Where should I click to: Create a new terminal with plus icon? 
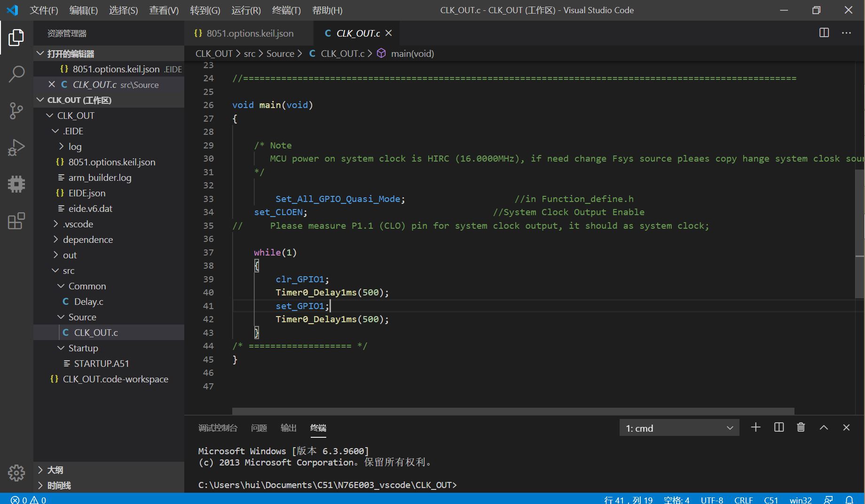[x=755, y=427]
